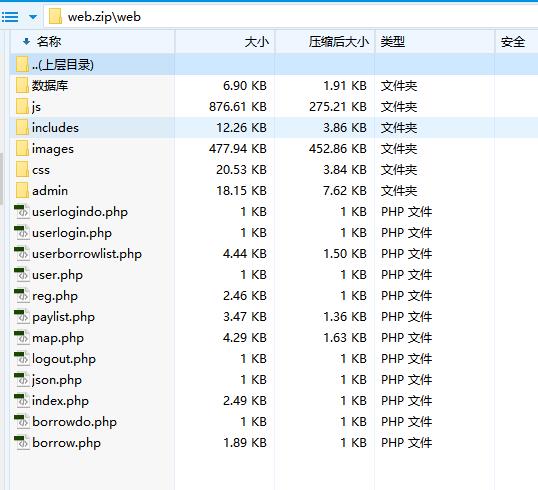Click the map.php file icon

22,338
